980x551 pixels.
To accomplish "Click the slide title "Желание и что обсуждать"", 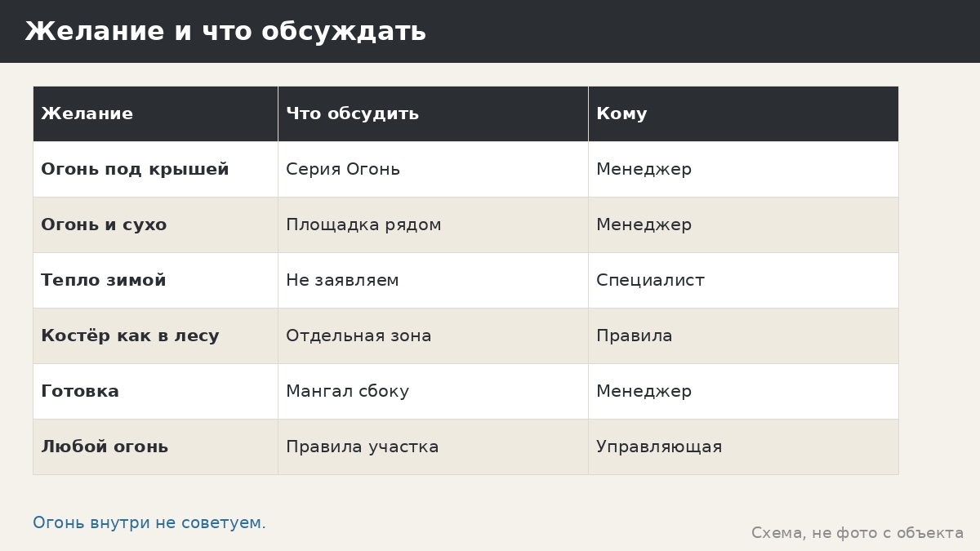I will coord(225,32).
